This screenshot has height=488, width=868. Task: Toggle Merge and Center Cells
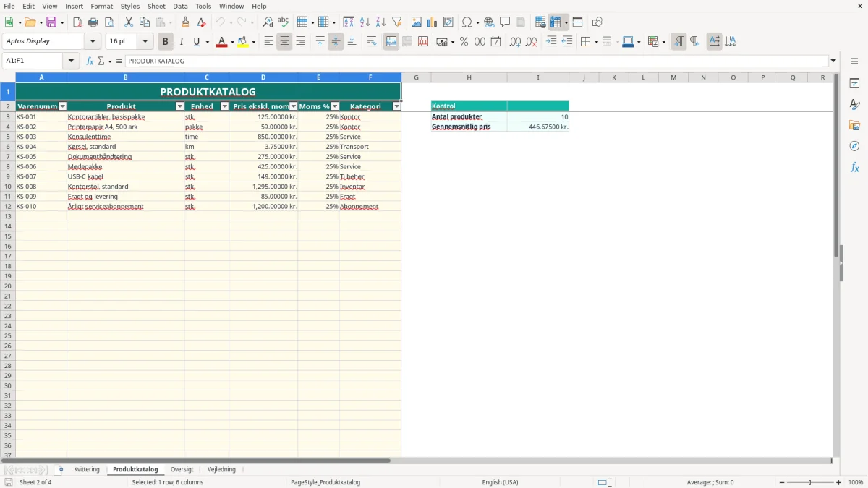click(391, 42)
